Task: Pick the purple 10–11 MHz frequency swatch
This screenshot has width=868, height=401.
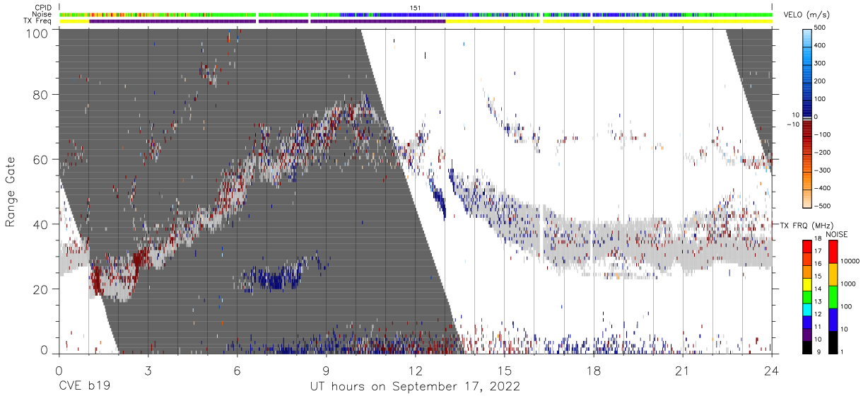Action: [x=807, y=334]
